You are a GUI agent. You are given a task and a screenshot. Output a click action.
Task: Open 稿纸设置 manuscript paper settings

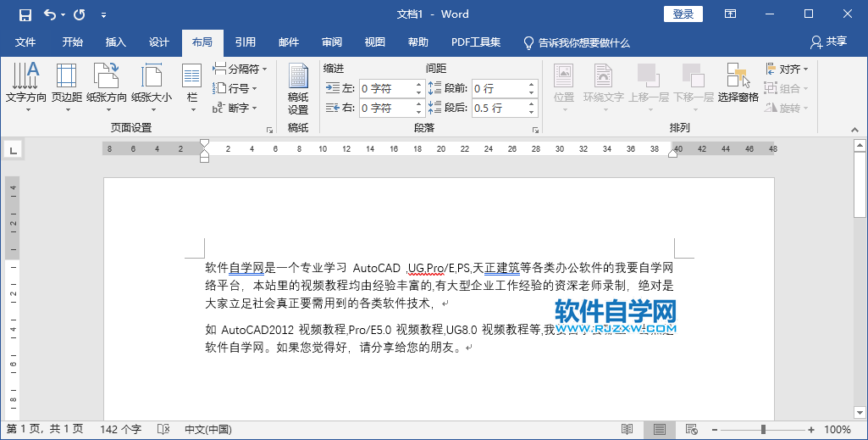click(x=298, y=89)
